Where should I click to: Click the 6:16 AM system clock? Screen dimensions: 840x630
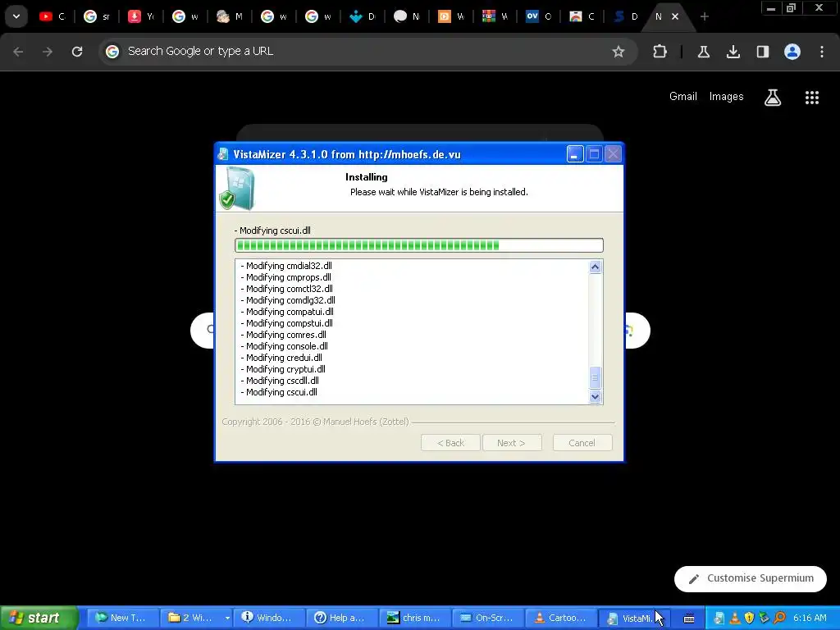tap(810, 619)
